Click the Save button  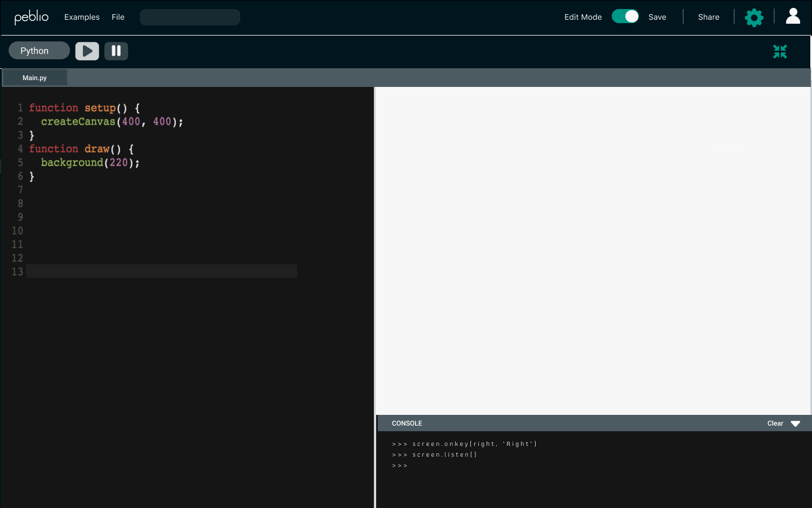(657, 17)
